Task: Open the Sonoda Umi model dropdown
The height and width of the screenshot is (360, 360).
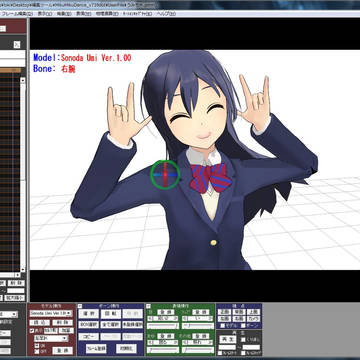Action: coord(51,313)
